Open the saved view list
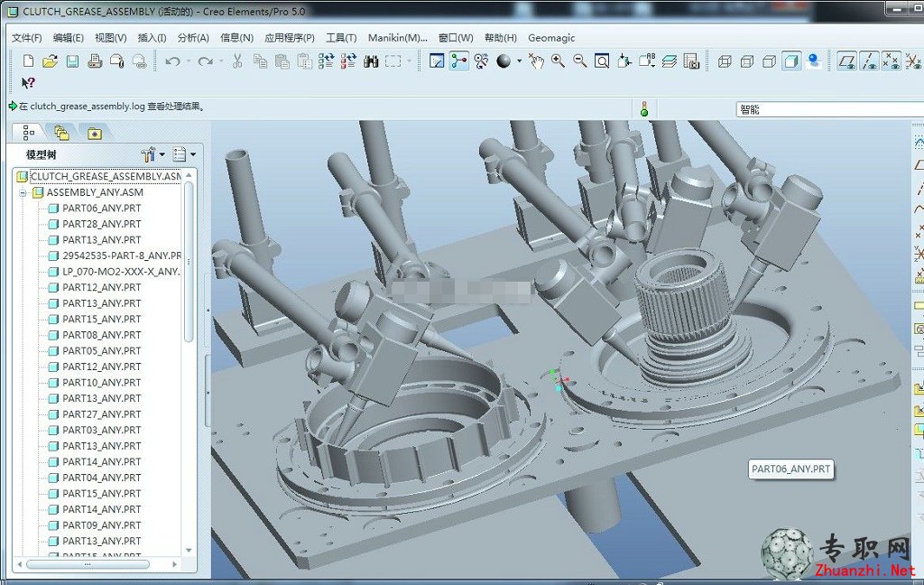 (646, 60)
